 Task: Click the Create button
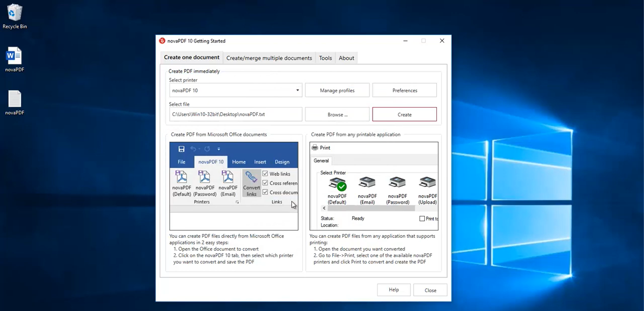[405, 115]
